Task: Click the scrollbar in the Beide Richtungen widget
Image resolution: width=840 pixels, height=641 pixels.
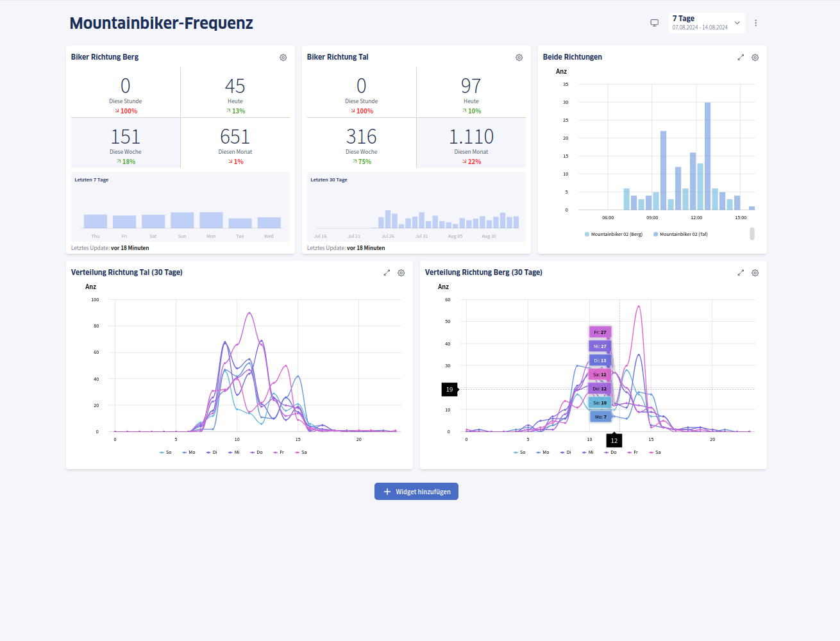Action: 752,234
